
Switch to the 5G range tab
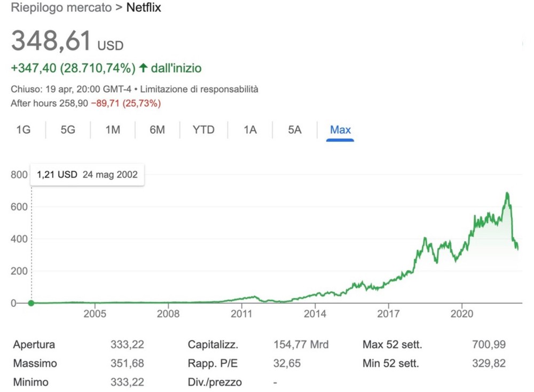pyautogui.click(x=68, y=130)
